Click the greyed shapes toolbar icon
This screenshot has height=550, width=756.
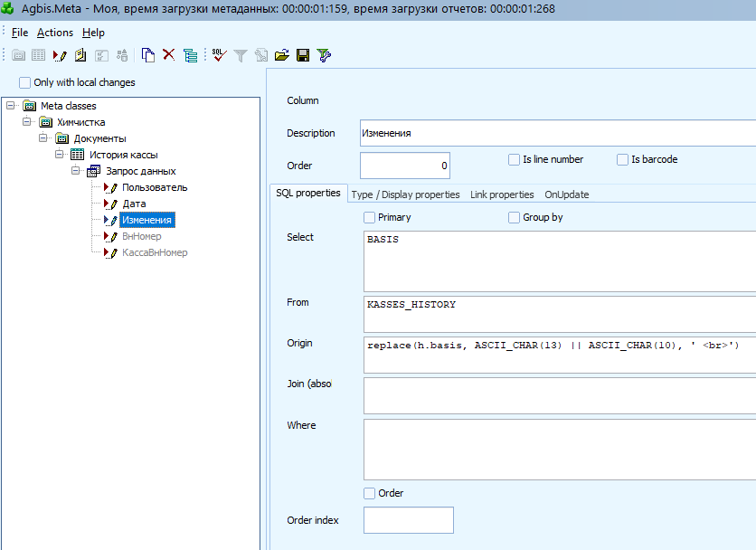(x=122, y=55)
